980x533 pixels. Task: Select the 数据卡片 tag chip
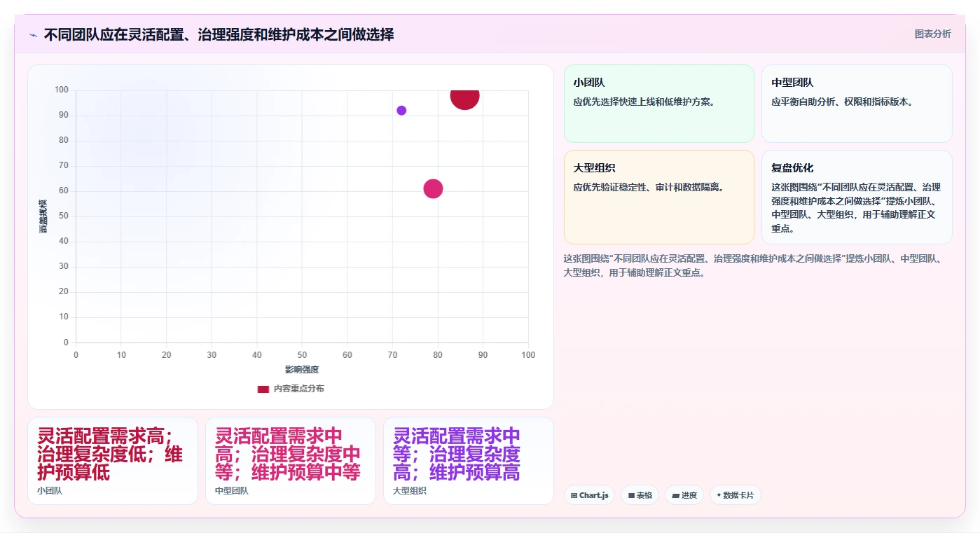tap(735, 495)
